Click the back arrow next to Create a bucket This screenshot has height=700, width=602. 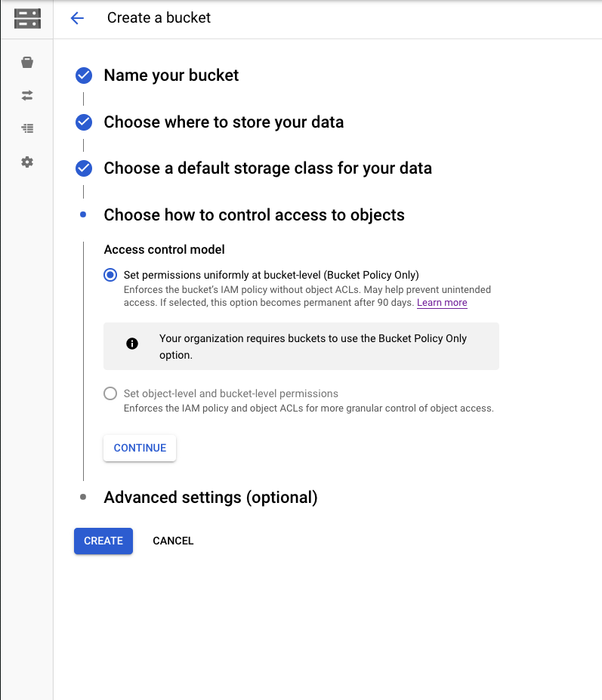pyautogui.click(x=78, y=18)
